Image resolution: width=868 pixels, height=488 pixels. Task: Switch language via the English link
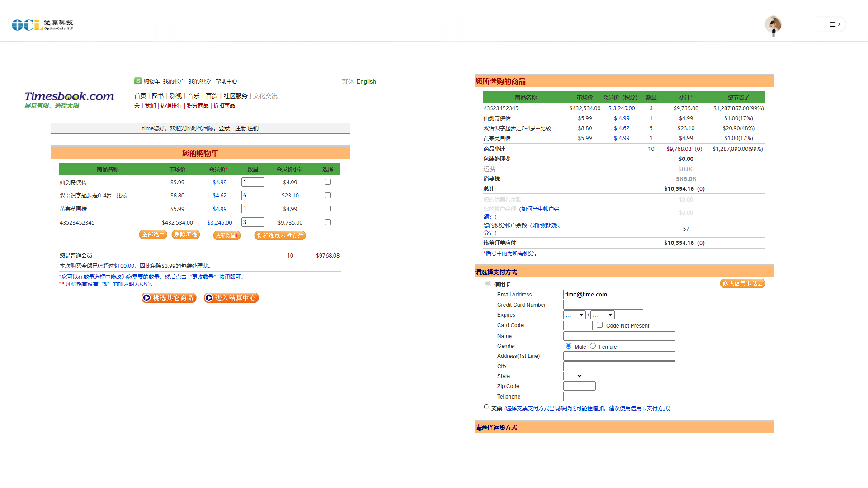click(366, 82)
